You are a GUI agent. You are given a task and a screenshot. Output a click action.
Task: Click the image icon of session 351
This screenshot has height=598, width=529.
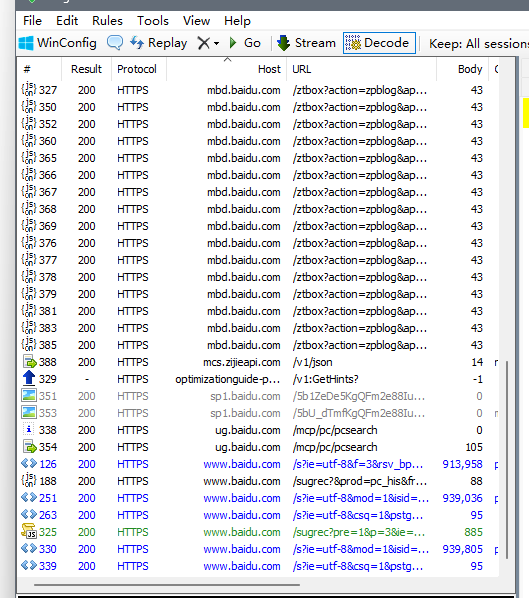[x=29, y=395]
